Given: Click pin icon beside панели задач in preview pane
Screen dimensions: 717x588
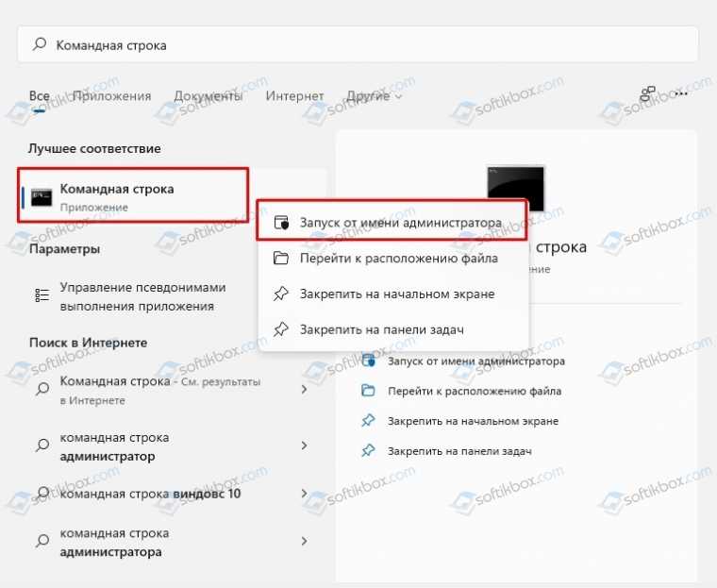Looking at the screenshot, I should tap(368, 451).
